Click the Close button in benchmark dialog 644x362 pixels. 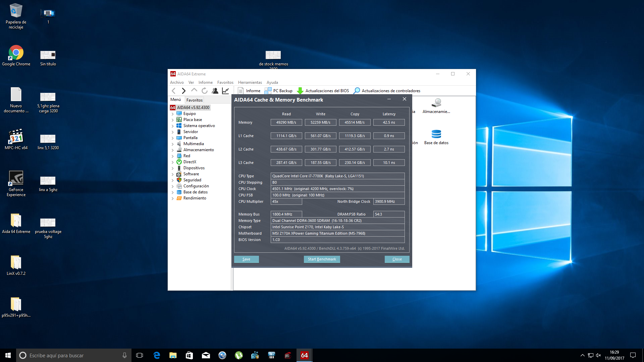coord(397,259)
